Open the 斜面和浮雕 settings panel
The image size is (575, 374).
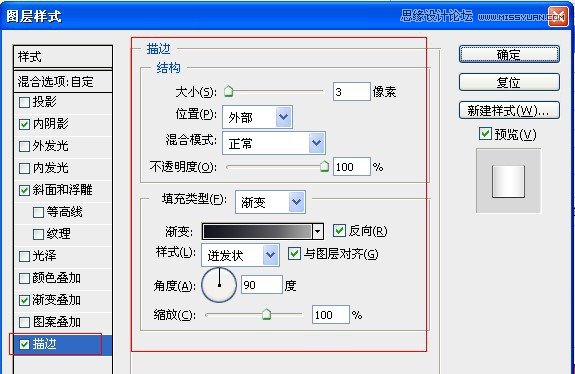tap(62, 190)
